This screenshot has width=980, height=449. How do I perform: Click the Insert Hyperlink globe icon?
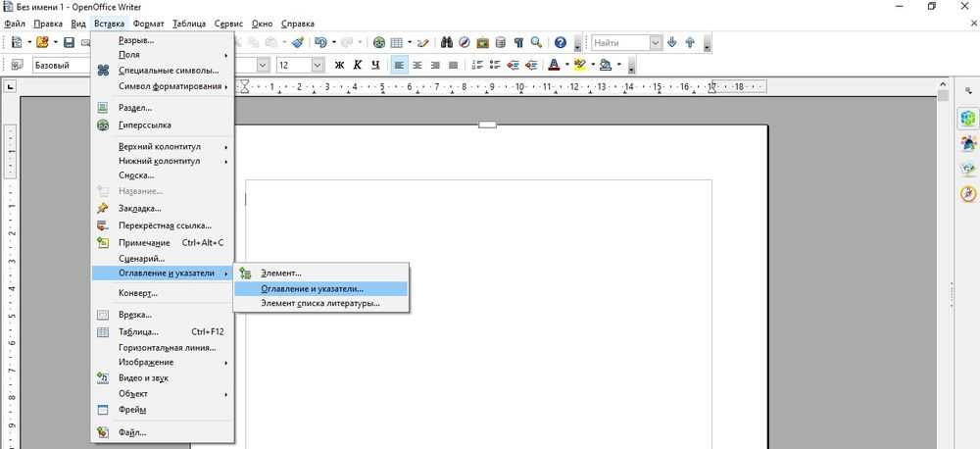(x=379, y=43)
